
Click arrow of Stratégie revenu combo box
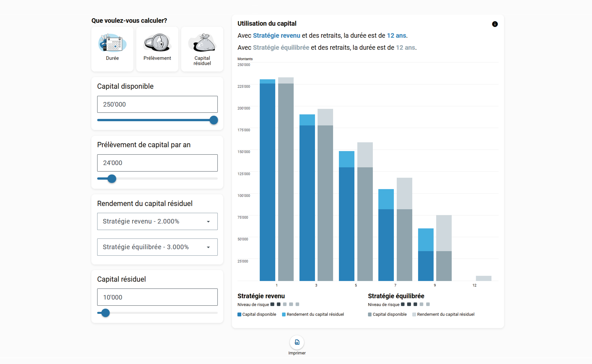pyautogui.click(x=208, y=221)
